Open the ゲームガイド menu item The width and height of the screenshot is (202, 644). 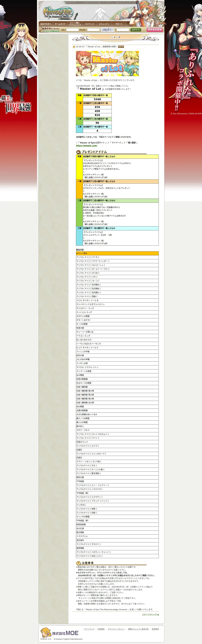click(x=60, y=24)
